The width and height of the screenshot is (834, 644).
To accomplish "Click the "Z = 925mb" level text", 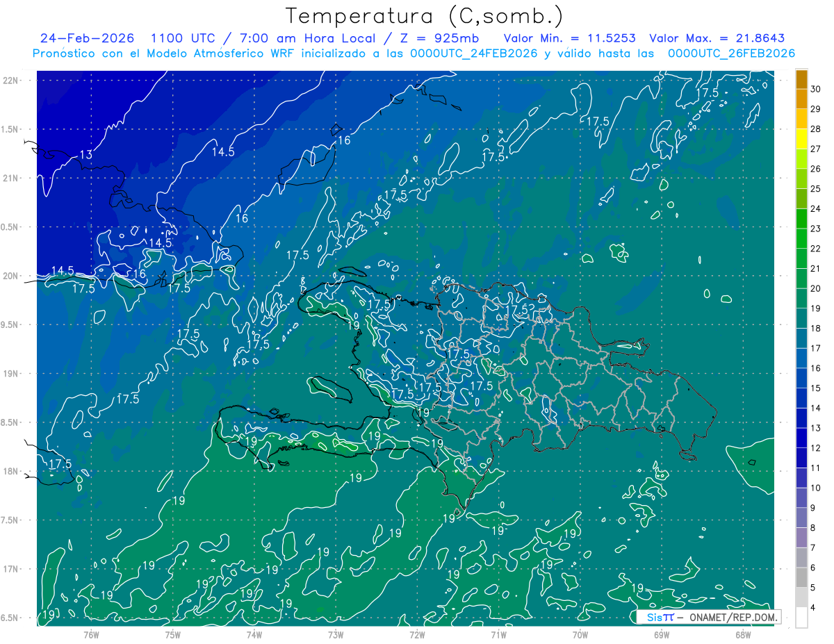I will (441, 38).
